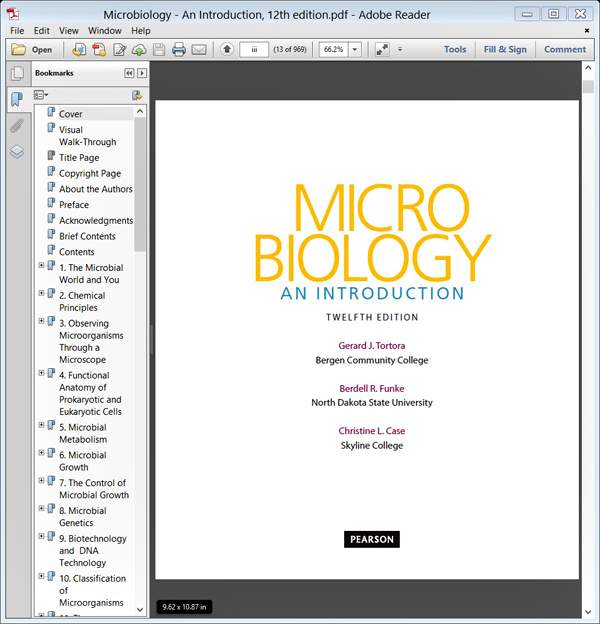
Task: Select the About the Authors bookmark
Action: tap(95, 189)
